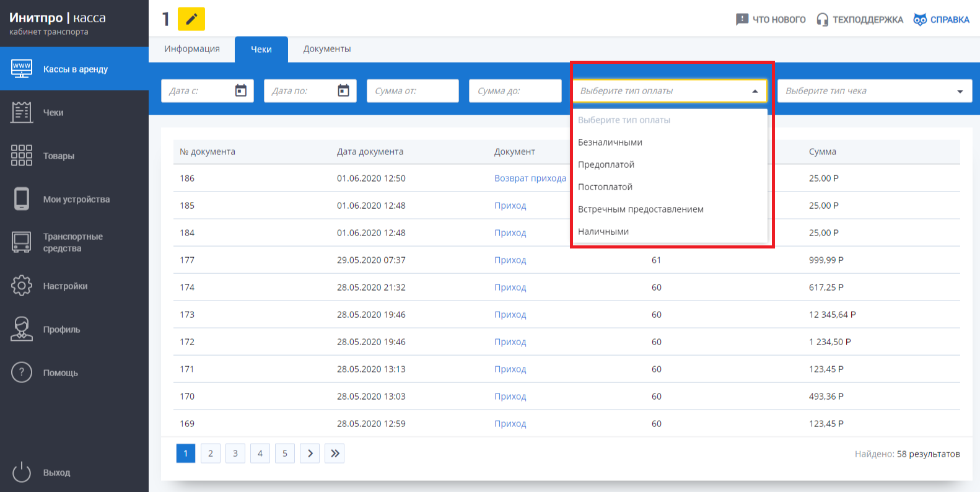Click the № документа column header

[x=208, y=151]
